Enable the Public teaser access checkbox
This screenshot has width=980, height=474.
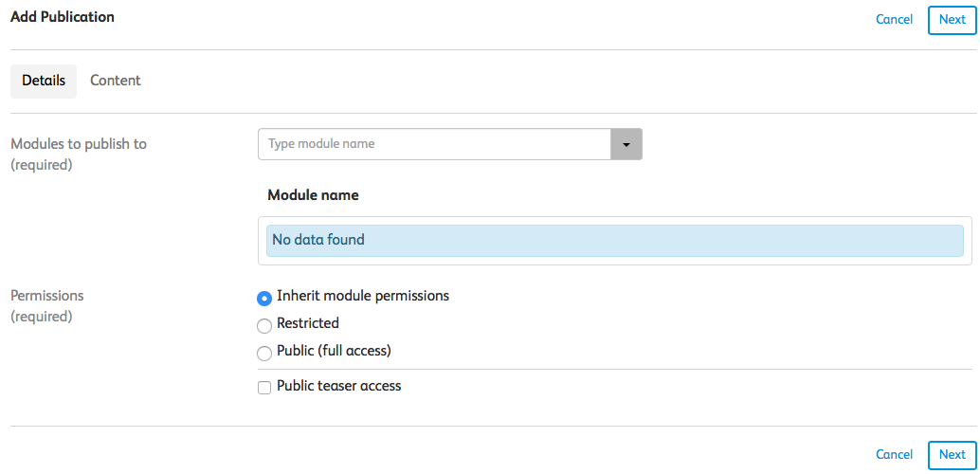pos(264,387)
